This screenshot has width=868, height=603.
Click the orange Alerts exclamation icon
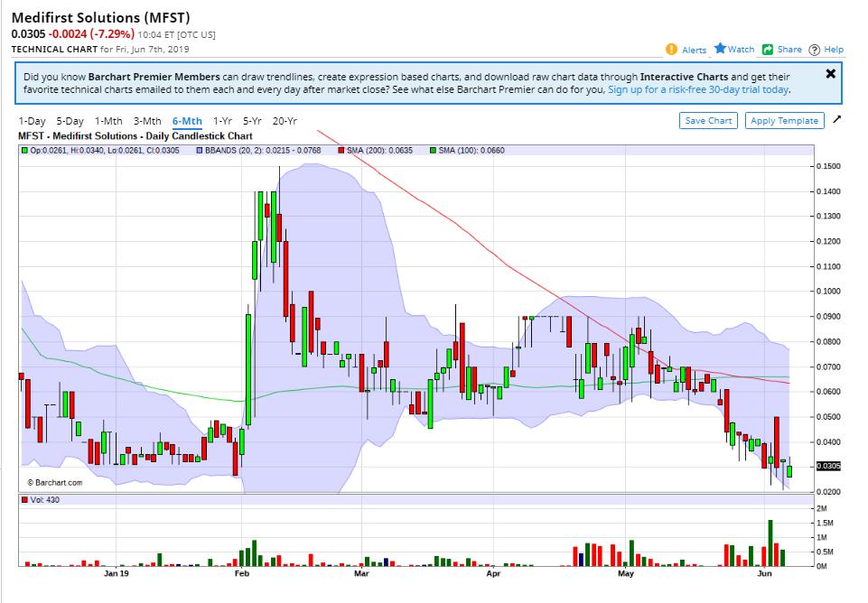pyautogui.click(x=671, y=50)
